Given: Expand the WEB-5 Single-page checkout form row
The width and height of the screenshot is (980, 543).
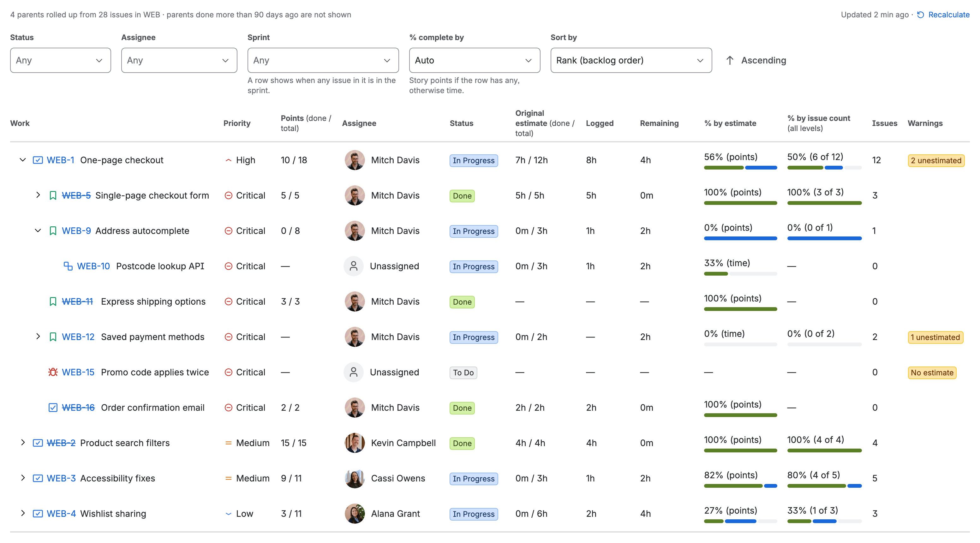Looking at the screenshot, I should 38,196.
